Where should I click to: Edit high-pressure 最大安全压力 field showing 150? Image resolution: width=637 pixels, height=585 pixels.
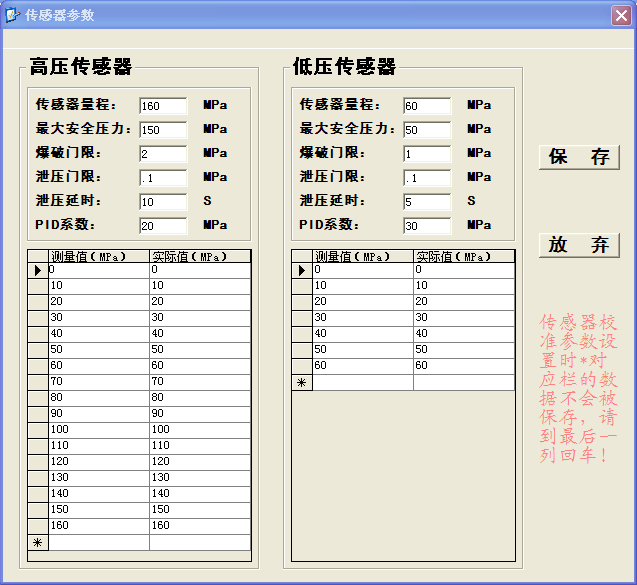[163, 130]
